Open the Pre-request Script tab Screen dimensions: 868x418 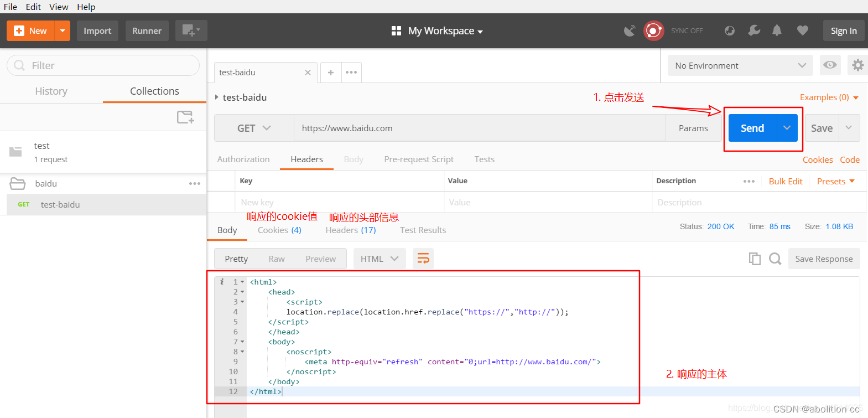[419, 159]
